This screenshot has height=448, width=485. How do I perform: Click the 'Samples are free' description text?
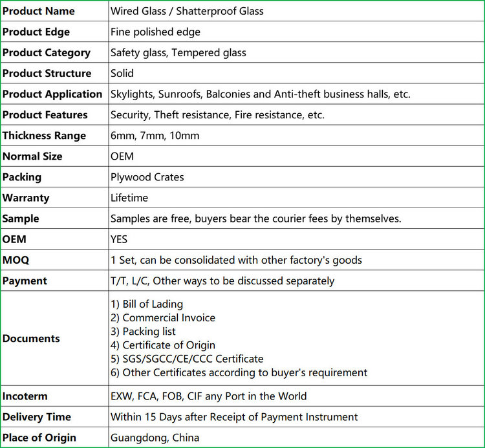point(255,219)
